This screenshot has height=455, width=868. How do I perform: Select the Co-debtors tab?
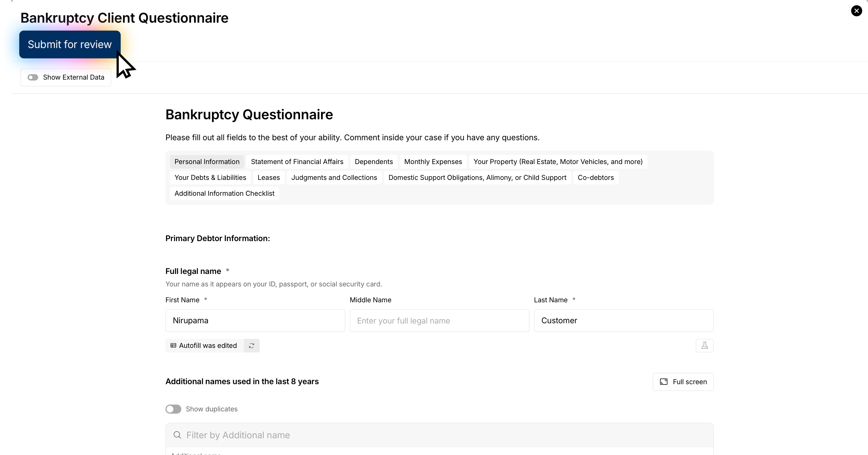click(x=595, y=178)
